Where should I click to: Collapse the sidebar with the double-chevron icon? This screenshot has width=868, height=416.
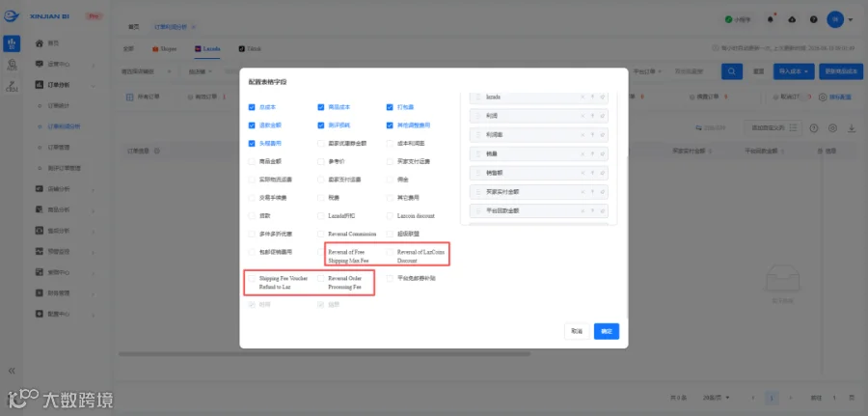[x=11, y=371]
